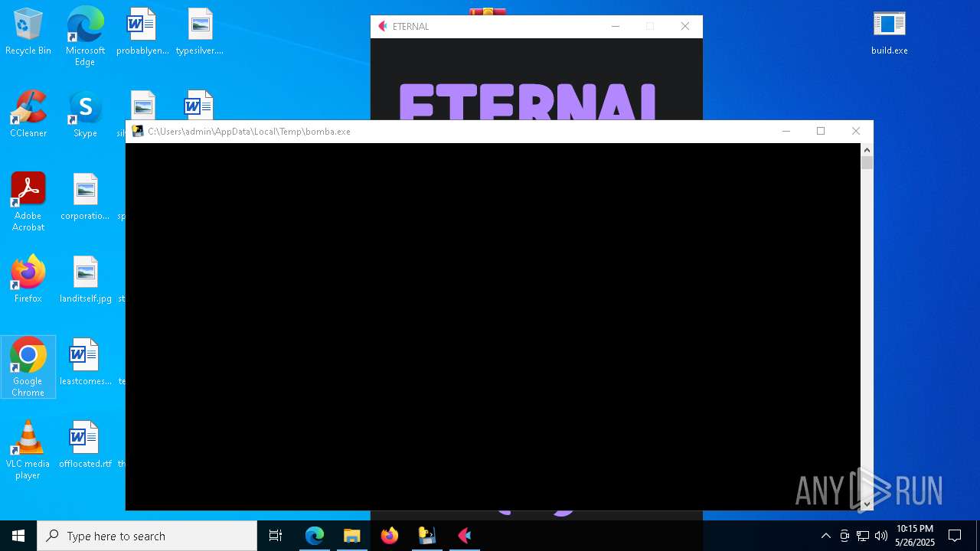Open the volume control tray icon
The image size is (980, 551).
coord(881,536)
